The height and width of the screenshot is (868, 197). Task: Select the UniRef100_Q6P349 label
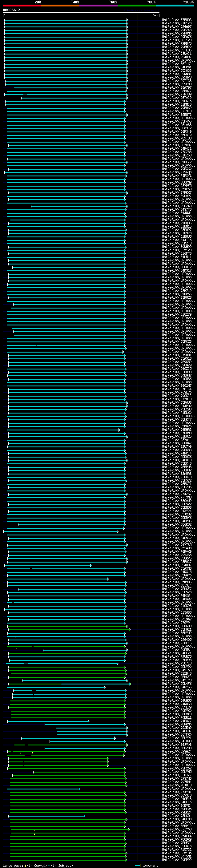tap(176, 131)
